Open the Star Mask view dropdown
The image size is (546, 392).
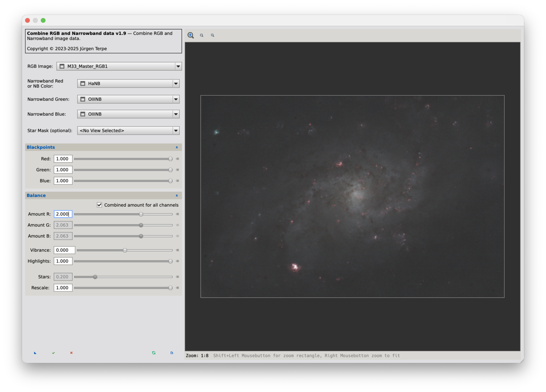click(176, 130)
